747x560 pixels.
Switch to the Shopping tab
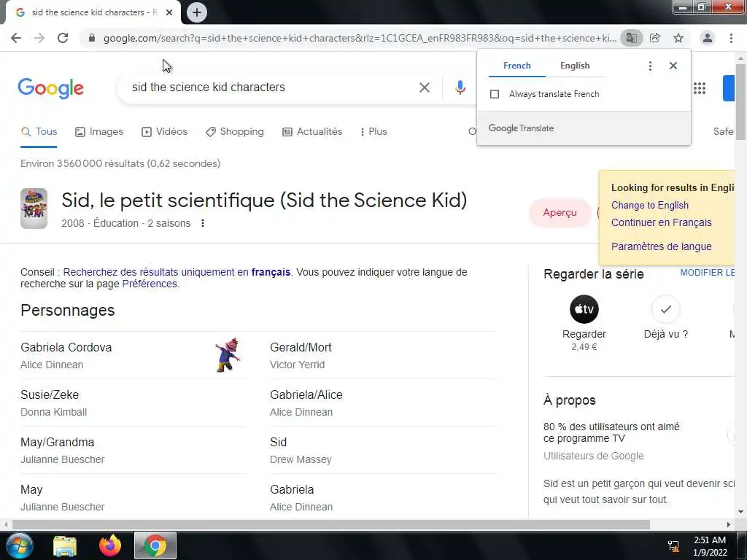[x=234, y=132]
